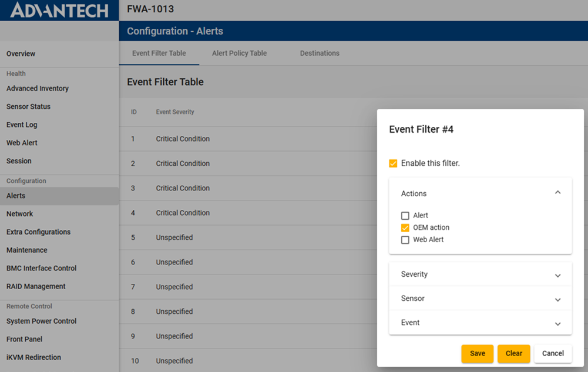This screenshot has height=372, width=588.
Task: Uncheck Enable this filter checkbox
Action: tap(393, 163)
